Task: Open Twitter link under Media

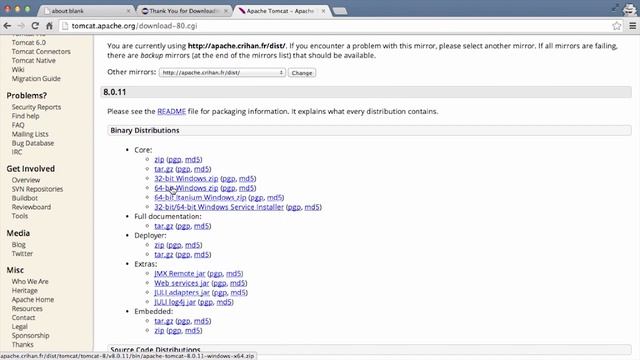Action: (22, 253)
